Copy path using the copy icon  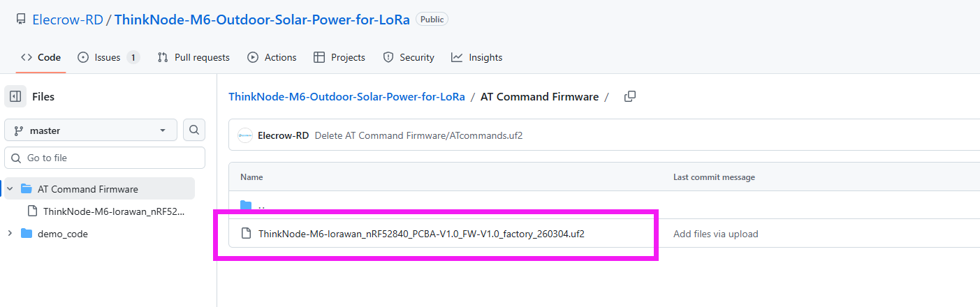click(629, 97)
